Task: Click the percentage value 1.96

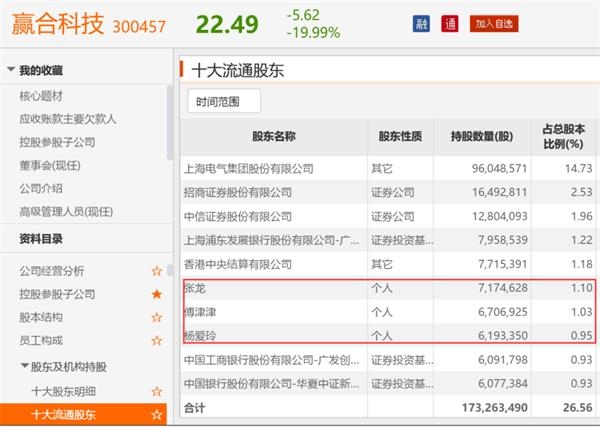Action: 582,216
